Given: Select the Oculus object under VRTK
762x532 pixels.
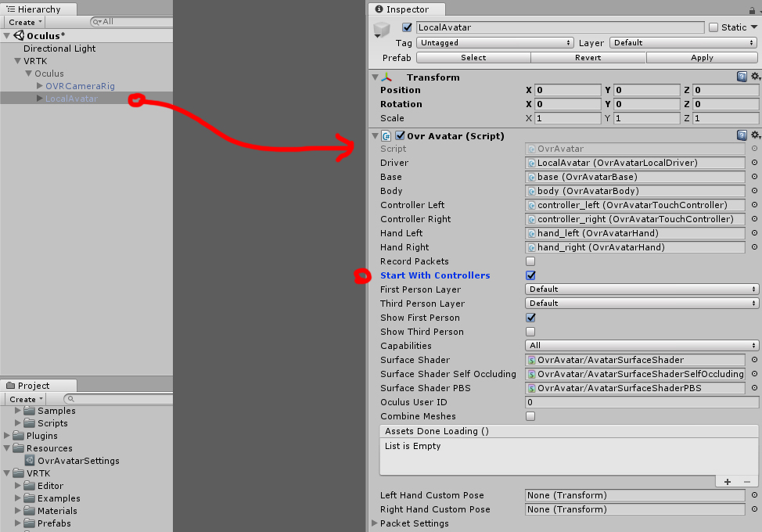Looking at the screenshot, I should tap(49, 74).
